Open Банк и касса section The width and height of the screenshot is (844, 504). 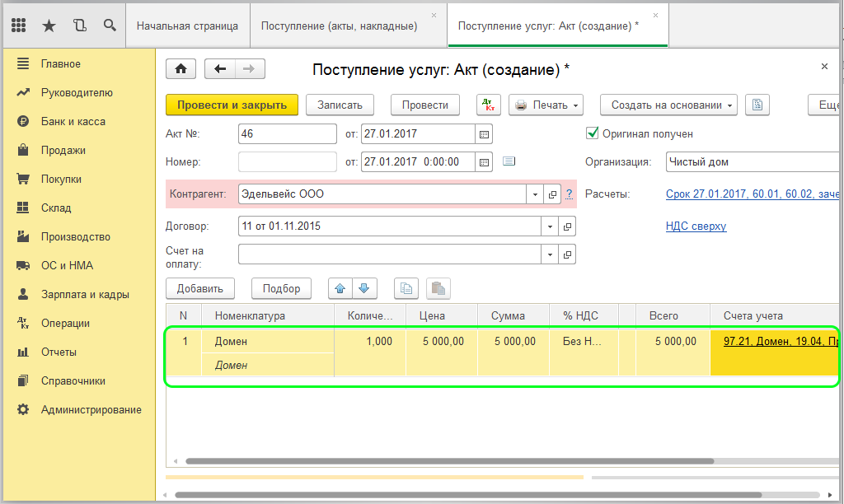pos(73,121)
